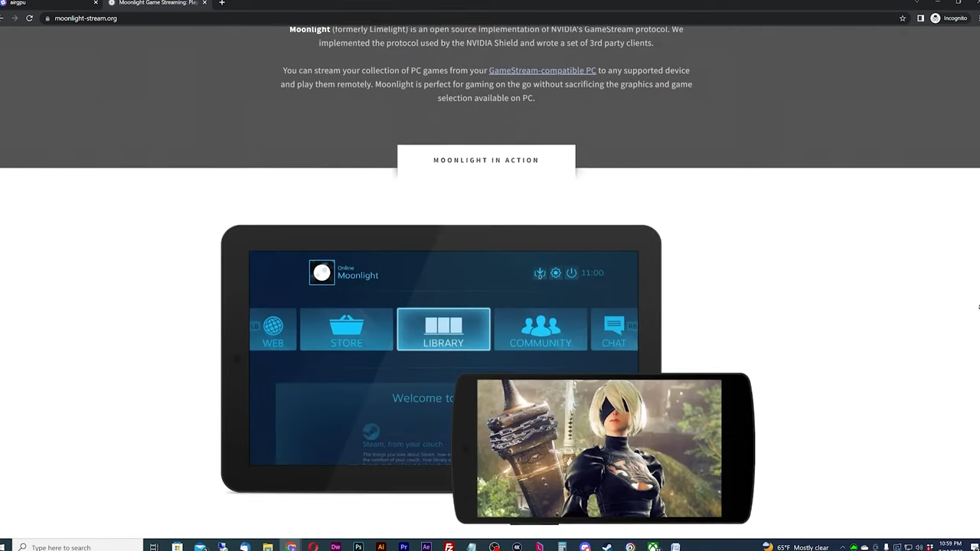Open a new browser tab
Viewport: 980px width, 551px height.
pyautogui.click(x=222, y=3)
